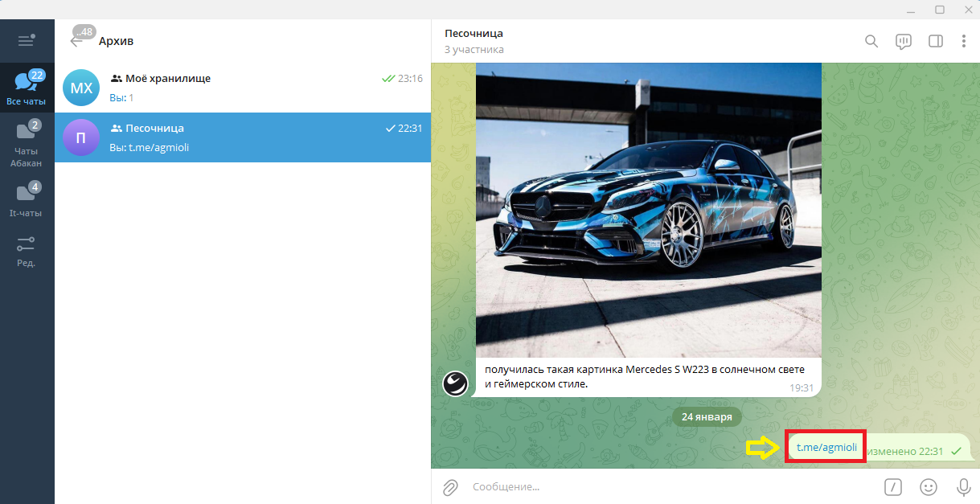Open the chat comments/discussion icon
This screenshot has height=504, width=980.
click(x=904, y=41)
